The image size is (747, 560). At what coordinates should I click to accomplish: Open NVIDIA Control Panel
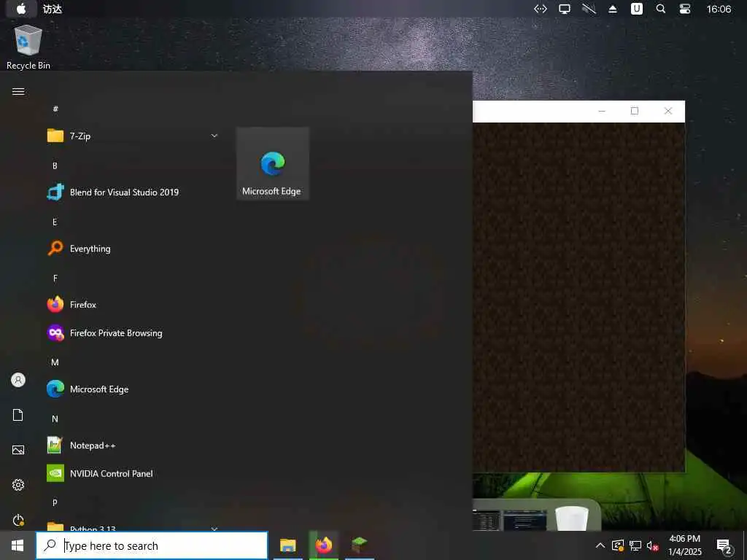click(133, 473)
